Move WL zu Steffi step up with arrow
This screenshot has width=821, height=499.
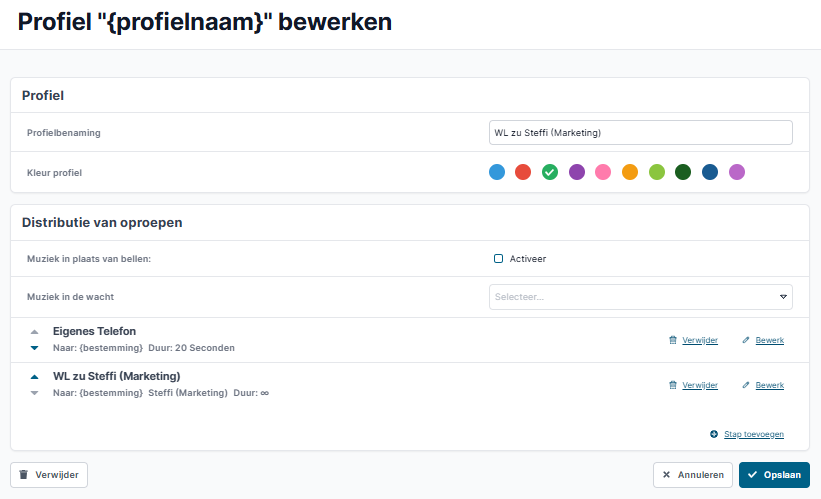pos(35,376)
